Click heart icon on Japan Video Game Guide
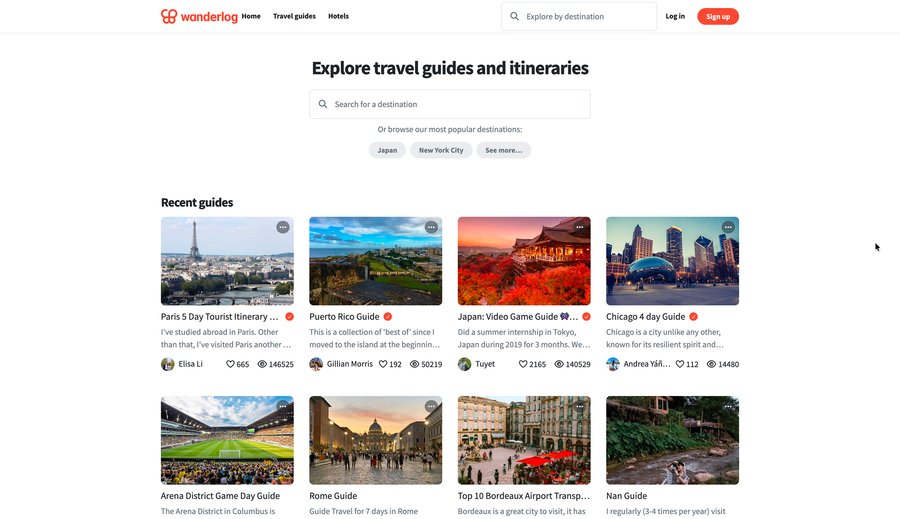The image size is (900, 519). click(x=523, y=364)
